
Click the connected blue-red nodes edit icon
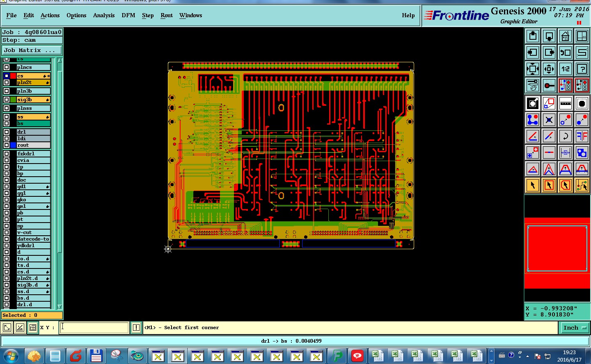[x=533, y=120]
